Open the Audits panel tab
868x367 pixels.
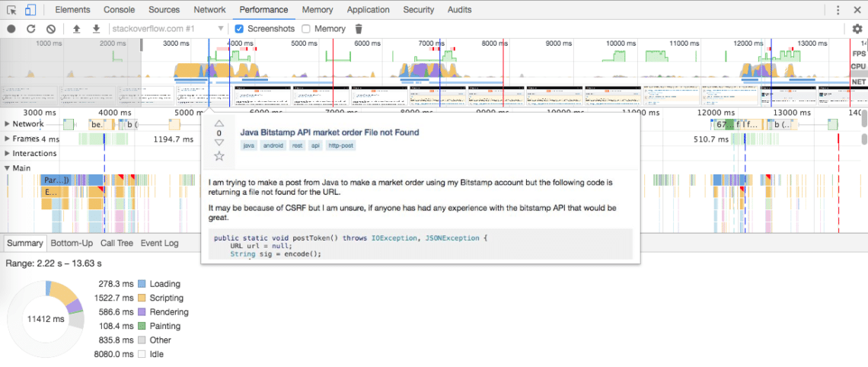(x=459, y=10)
